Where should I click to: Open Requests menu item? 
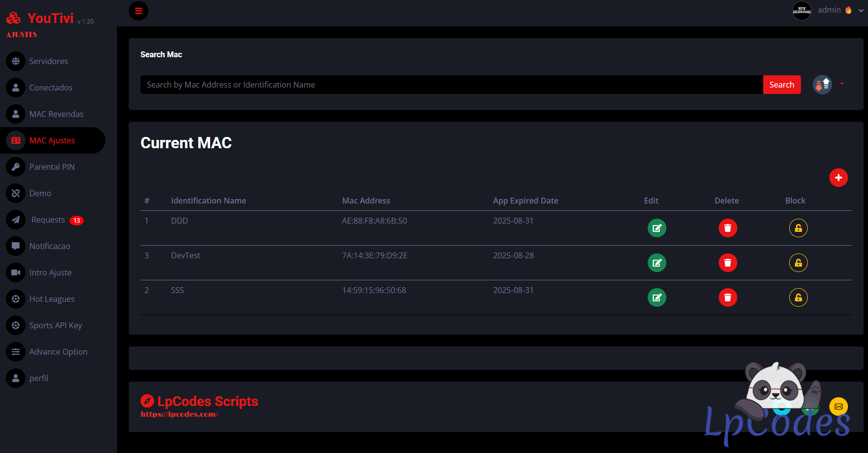(48, 220)
